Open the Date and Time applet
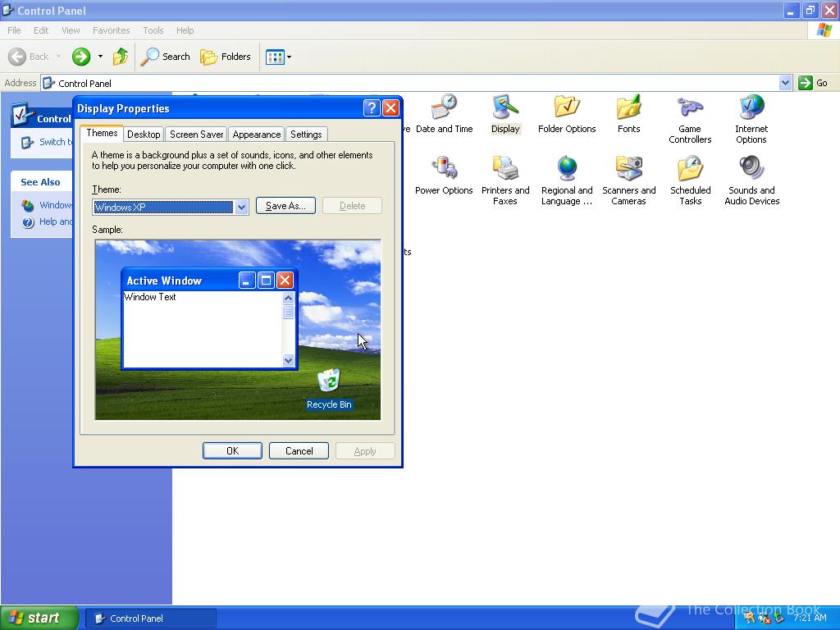Viewport: 840px width, 630px height. (444, 114)
